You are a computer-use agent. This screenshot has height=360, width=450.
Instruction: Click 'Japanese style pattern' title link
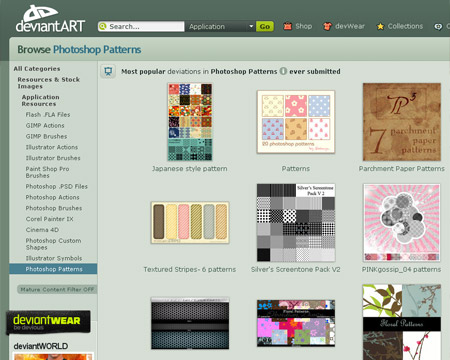pyautogui.click(x=190, y=169)
